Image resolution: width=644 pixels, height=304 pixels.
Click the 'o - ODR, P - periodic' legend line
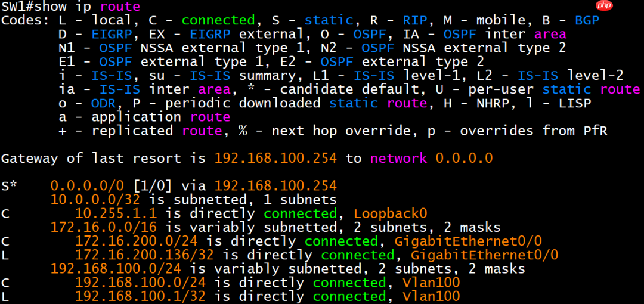[325, 103]
